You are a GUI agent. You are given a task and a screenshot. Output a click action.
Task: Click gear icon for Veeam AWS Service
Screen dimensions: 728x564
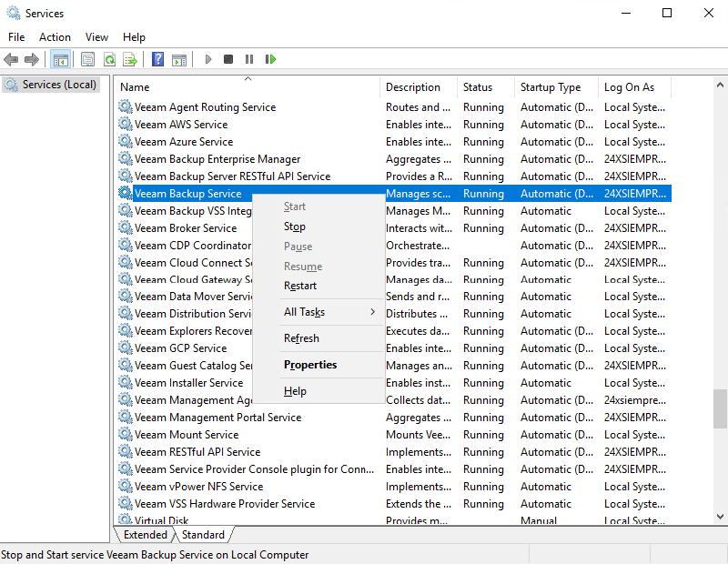(125, 124)
